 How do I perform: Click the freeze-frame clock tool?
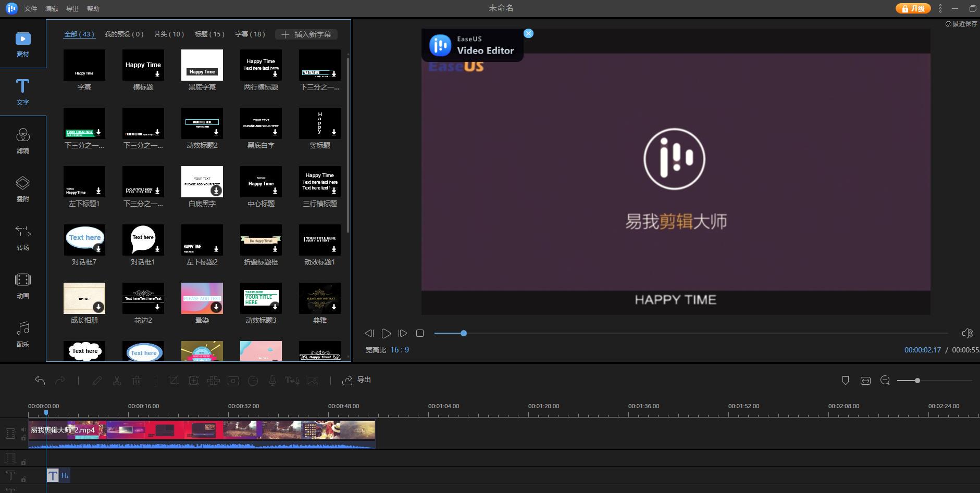click(253, 381)
